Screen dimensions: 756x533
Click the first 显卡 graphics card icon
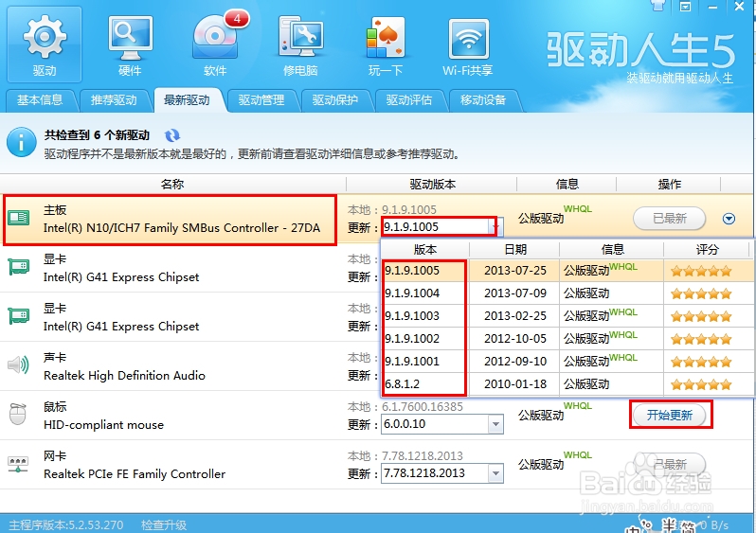click(x=19, y=267)
